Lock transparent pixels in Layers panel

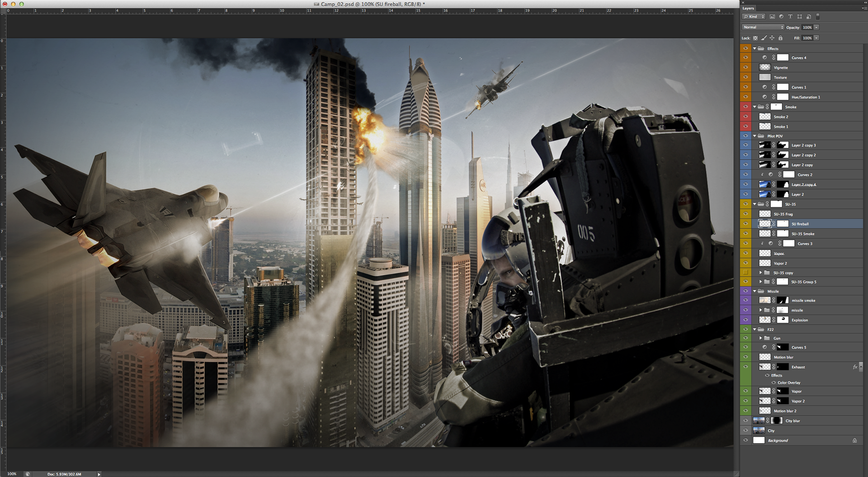755,38
